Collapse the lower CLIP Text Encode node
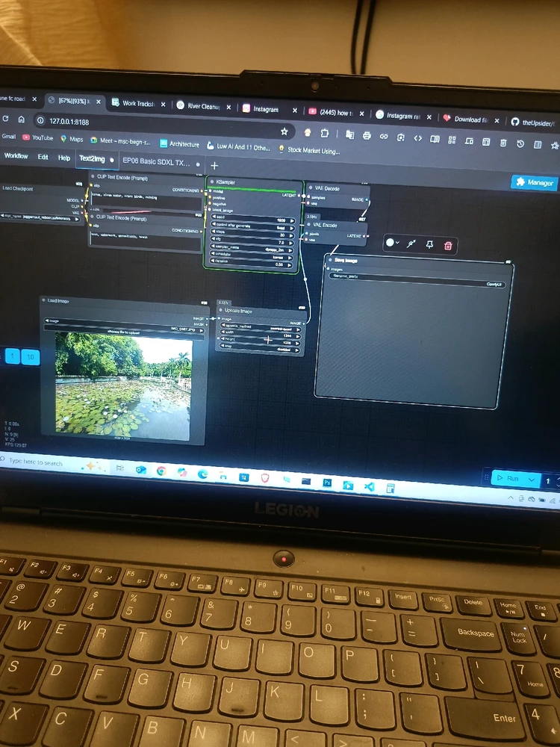Image resolution: width=560 pixels, height=747 pixels. coord(93,217)
